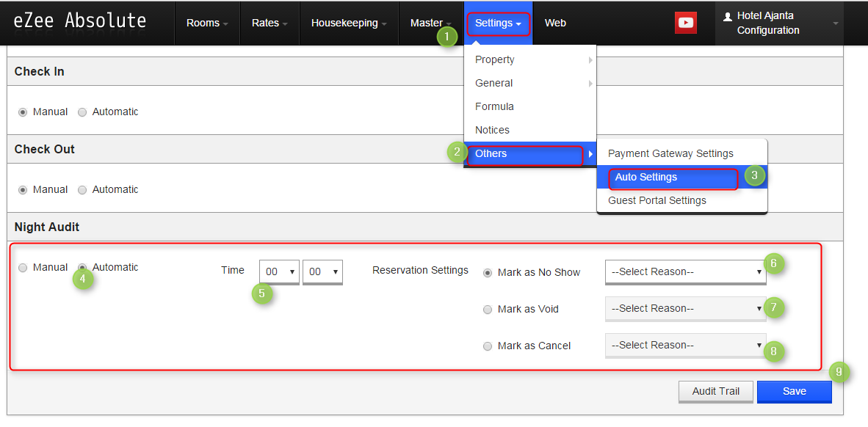Viewport: 868px width, 427px height.
Task: Open Mark as Cancel reason dropdown
Action: [x=686, y=345]
